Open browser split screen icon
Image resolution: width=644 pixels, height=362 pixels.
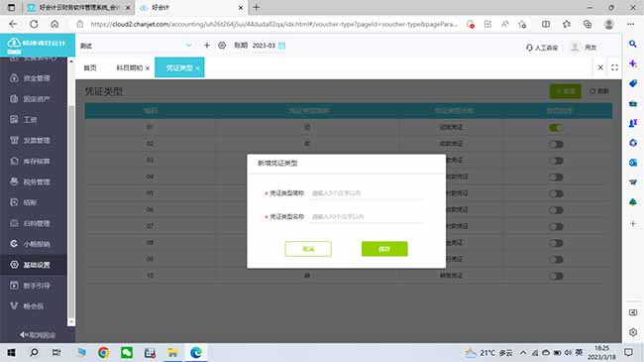point(546,24)
